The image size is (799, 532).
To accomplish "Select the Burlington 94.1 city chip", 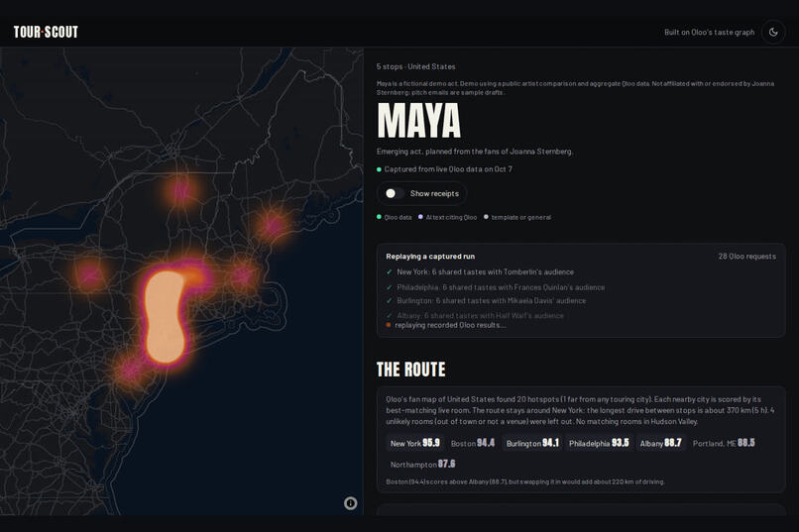I will tap(532, 444).
